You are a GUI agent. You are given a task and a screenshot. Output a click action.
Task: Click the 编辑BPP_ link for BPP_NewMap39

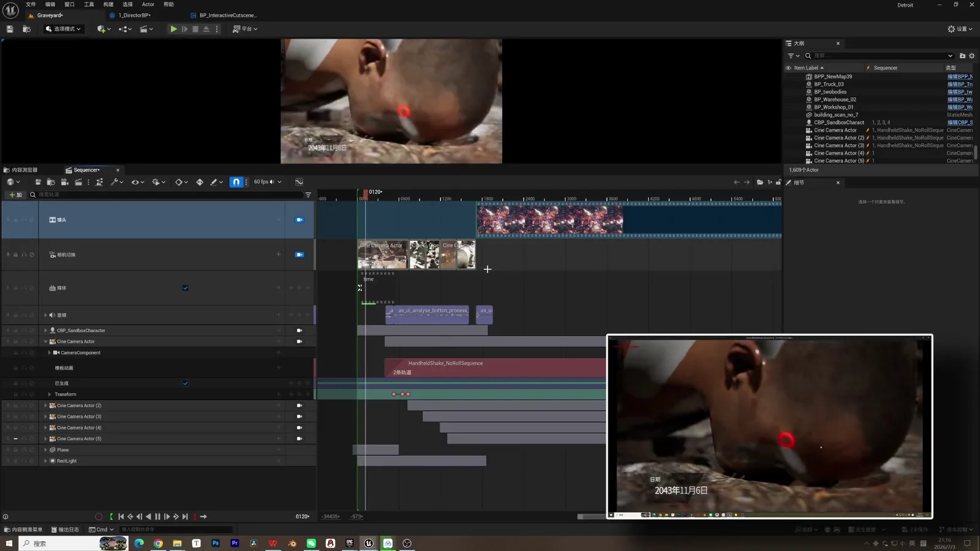(x=960, y=77)
